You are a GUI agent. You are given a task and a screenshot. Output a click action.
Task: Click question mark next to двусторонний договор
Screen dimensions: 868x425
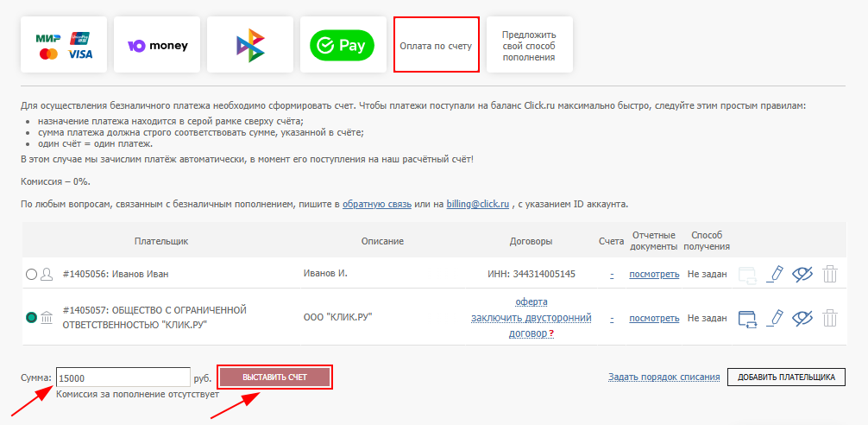(x=551, y=333)
